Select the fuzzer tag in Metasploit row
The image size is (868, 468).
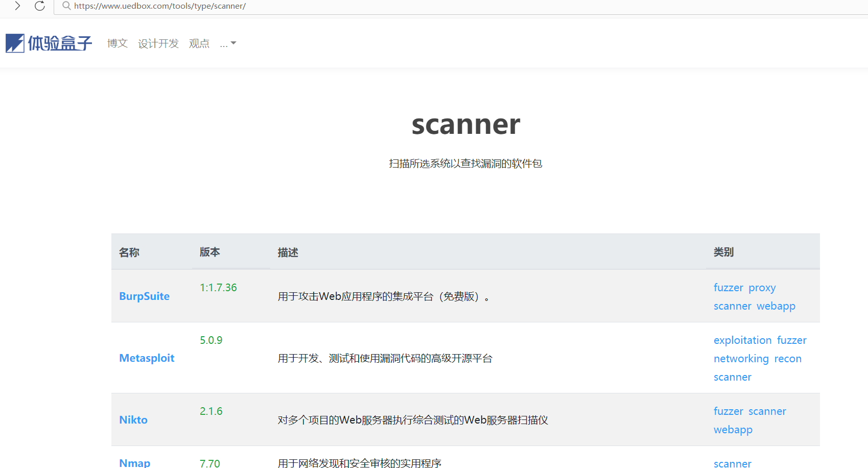coord(792,340)
